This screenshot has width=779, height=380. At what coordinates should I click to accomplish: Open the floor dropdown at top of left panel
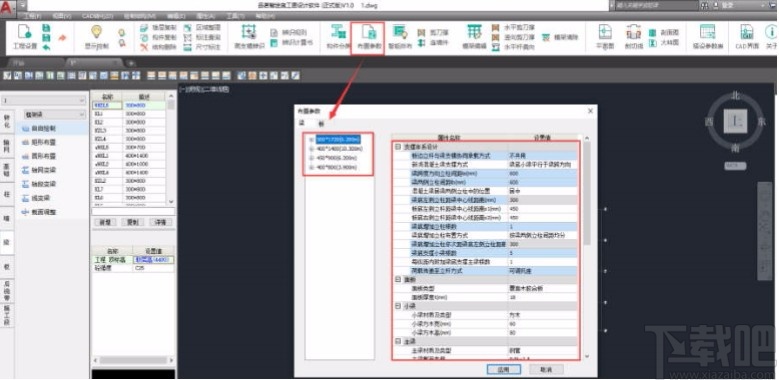[x=44, y=101]
